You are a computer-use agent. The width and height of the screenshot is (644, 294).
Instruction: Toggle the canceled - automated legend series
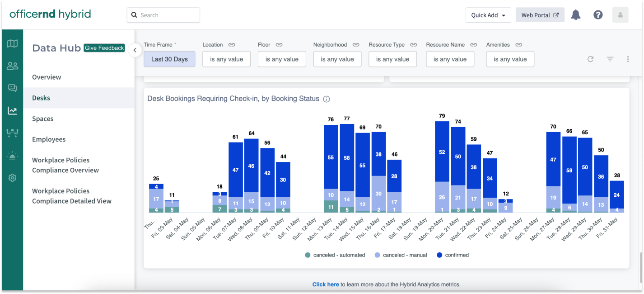coord(335,255)
